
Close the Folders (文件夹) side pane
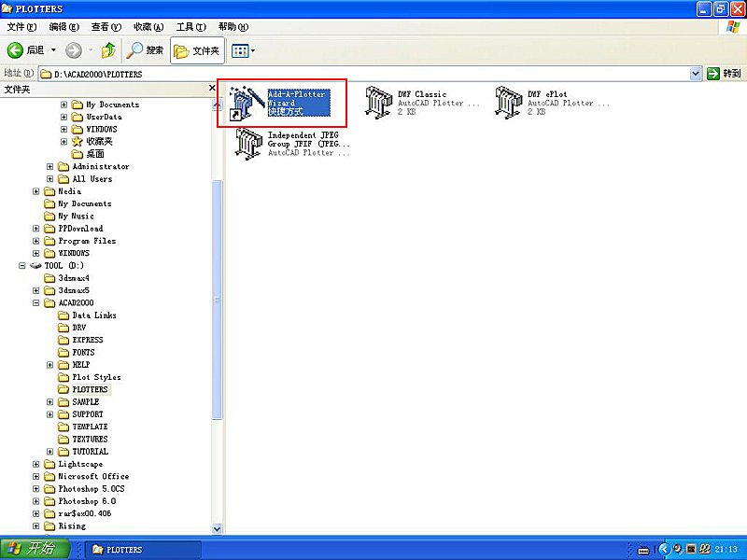tap(212, 88)
